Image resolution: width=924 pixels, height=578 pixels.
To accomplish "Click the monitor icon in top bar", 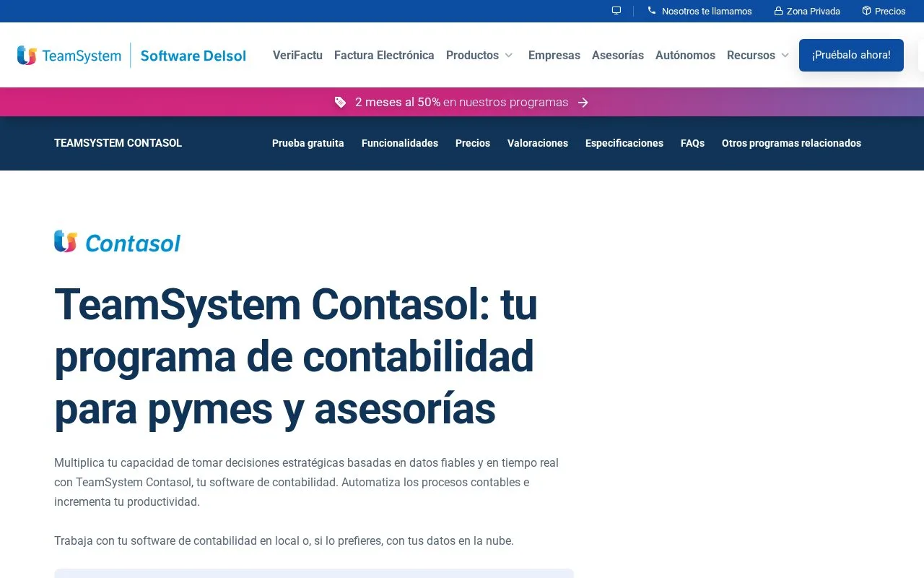I will pos(616,11).
